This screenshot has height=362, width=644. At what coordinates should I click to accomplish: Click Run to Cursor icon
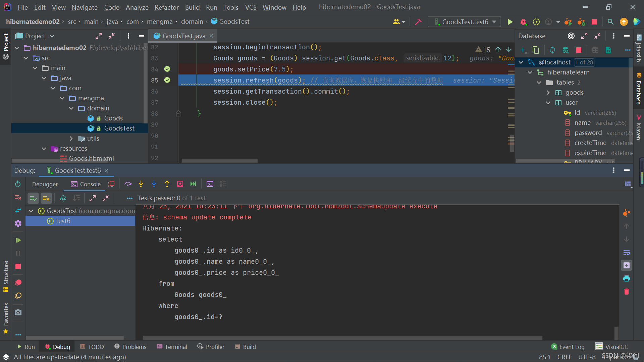(193, 184)
